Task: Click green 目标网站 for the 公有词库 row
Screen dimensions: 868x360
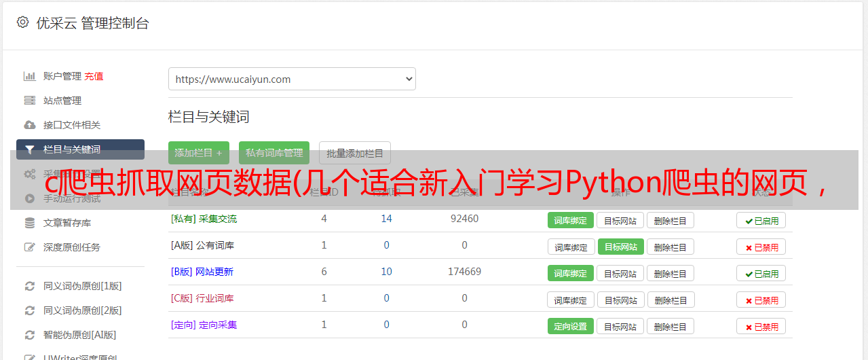Action: tap(621, 247)
